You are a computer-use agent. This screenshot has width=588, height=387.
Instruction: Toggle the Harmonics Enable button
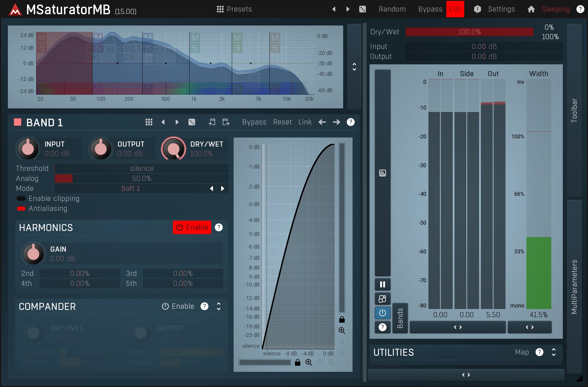click(192, 227)
